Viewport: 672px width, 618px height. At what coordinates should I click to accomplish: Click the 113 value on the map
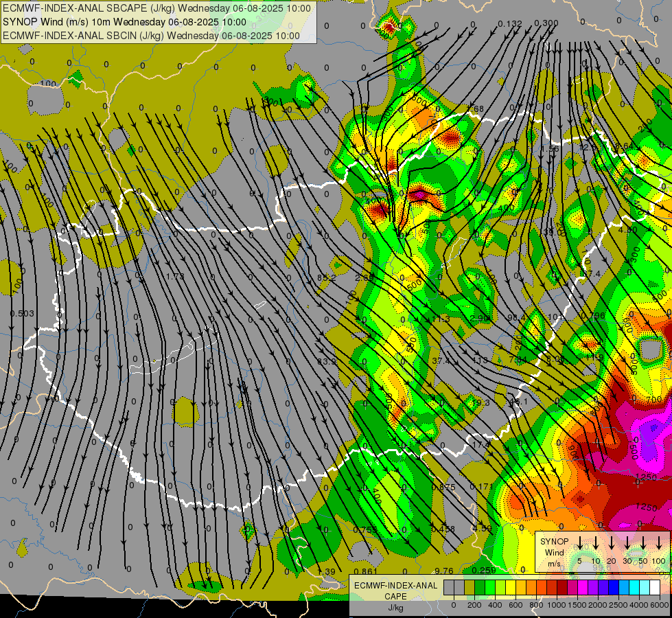[480, 360]
